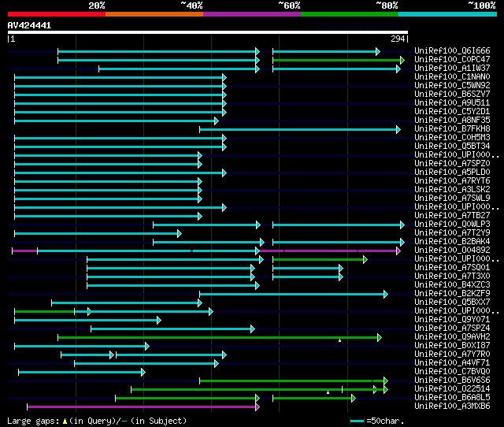The width and height of the screenshot is (504, 427).
Task: Click the UniRef100_B2KZF9 label
Action: (452, 294)
